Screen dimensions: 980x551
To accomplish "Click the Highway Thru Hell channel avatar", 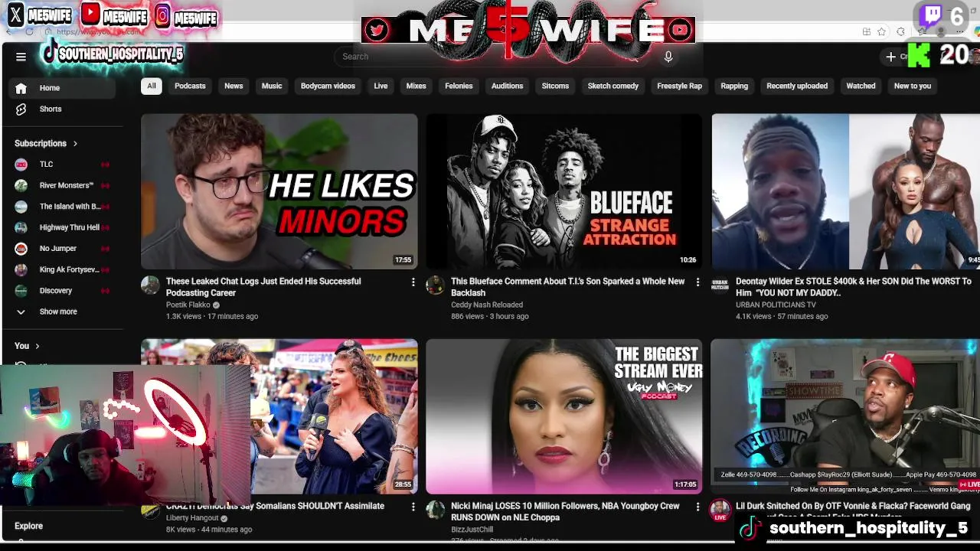I will (x=21, y=227).
